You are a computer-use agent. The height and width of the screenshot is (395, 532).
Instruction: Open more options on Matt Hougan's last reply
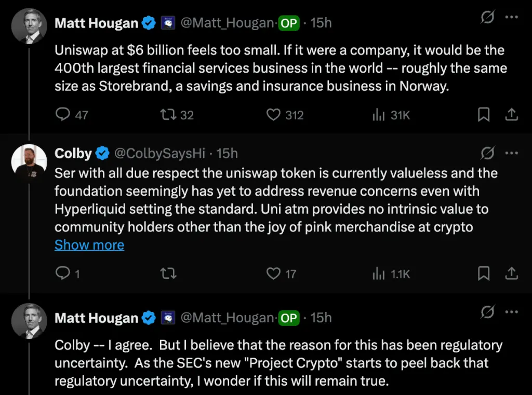point(512,313)
